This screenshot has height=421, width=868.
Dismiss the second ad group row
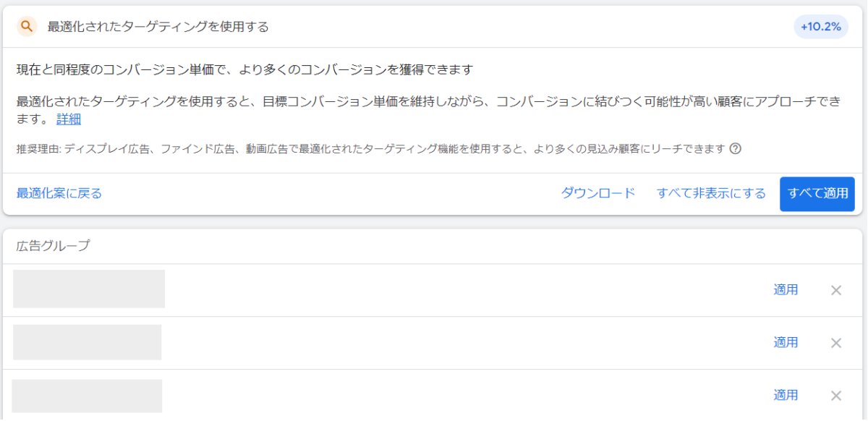click(836, 343)
